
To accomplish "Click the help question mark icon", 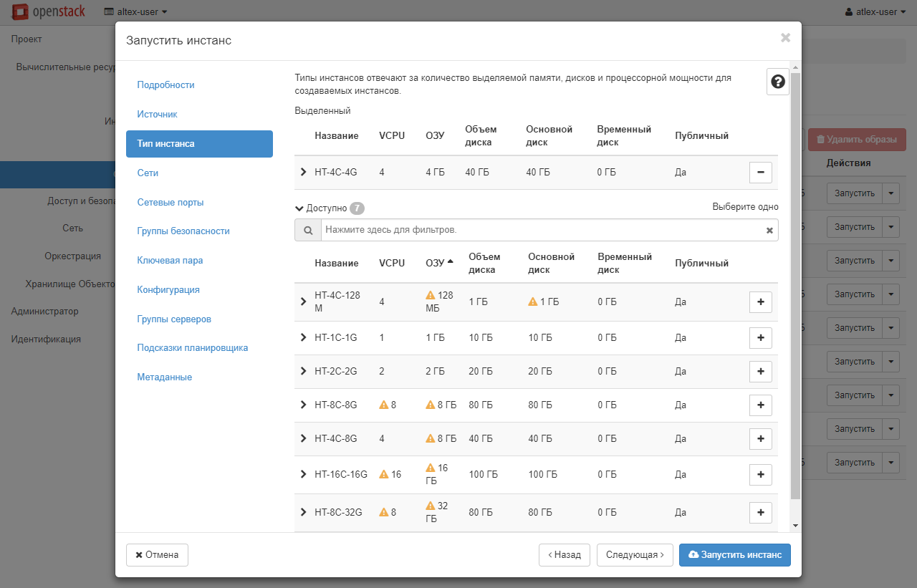I will (x=778, y=82).
